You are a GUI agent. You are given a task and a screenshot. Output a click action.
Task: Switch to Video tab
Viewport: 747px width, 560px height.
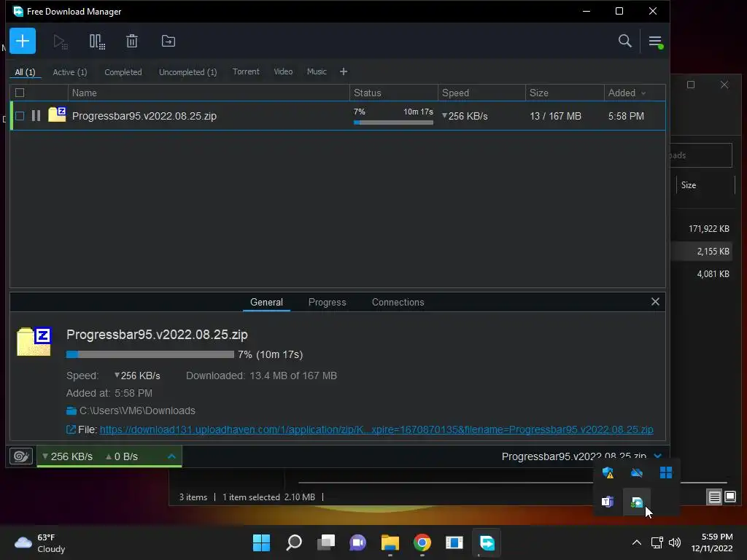point(283,71)
